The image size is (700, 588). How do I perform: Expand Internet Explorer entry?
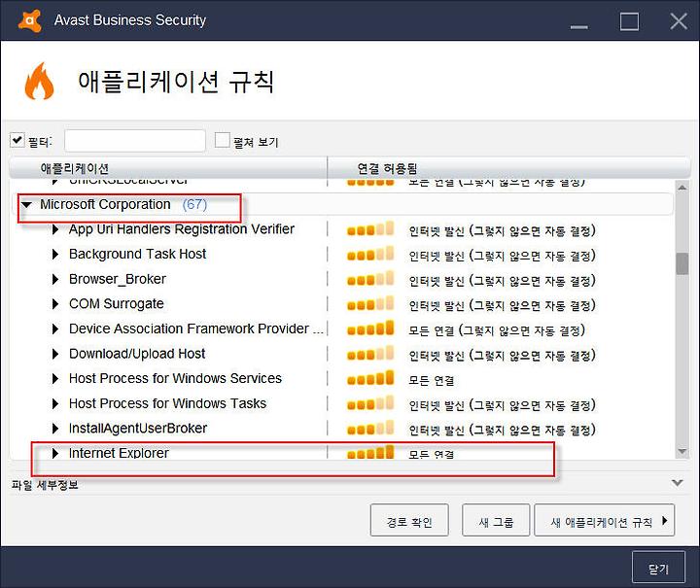coord(55,453)
